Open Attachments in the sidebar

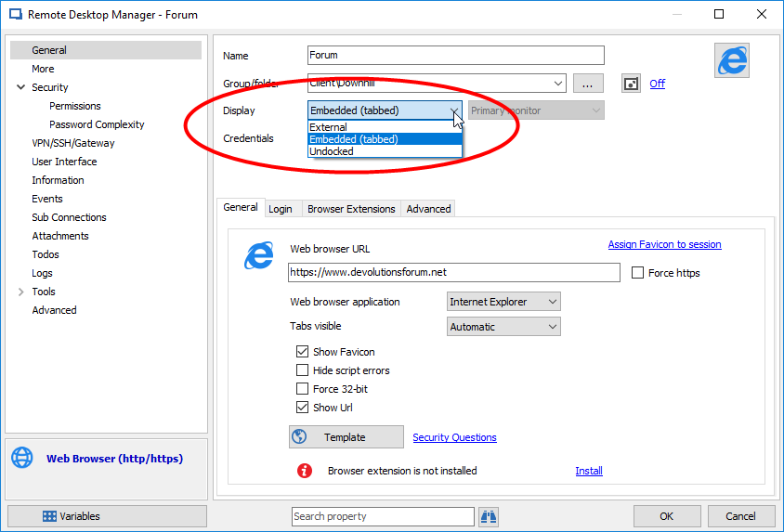(x=60, y=236)
